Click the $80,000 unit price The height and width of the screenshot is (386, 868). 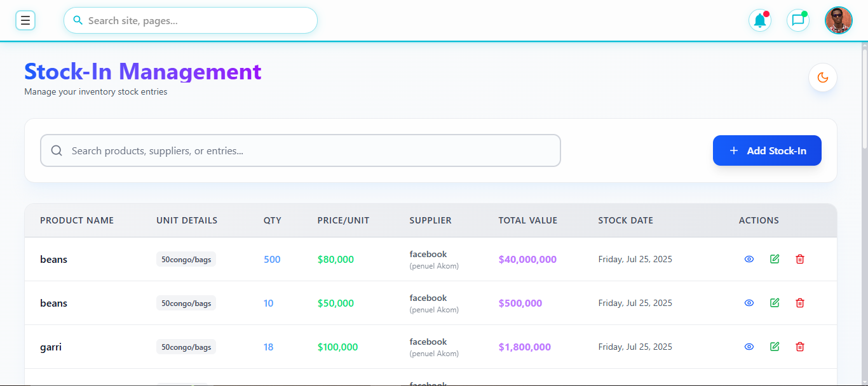(x=336, y=259)
